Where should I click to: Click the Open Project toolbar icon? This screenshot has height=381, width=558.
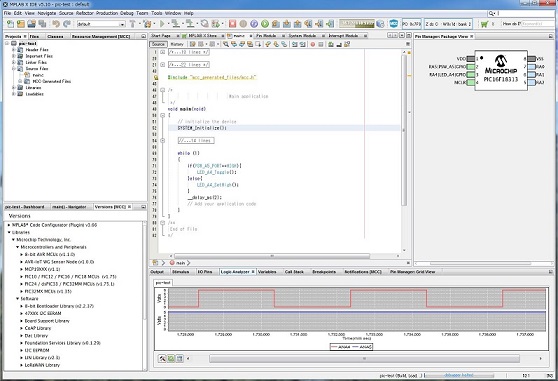31,24
